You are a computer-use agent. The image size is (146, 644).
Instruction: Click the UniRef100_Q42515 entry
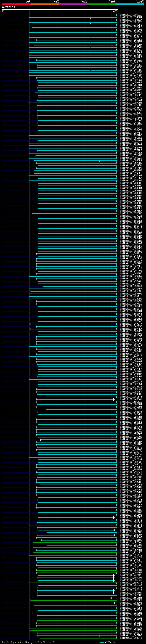pos(131,567)
